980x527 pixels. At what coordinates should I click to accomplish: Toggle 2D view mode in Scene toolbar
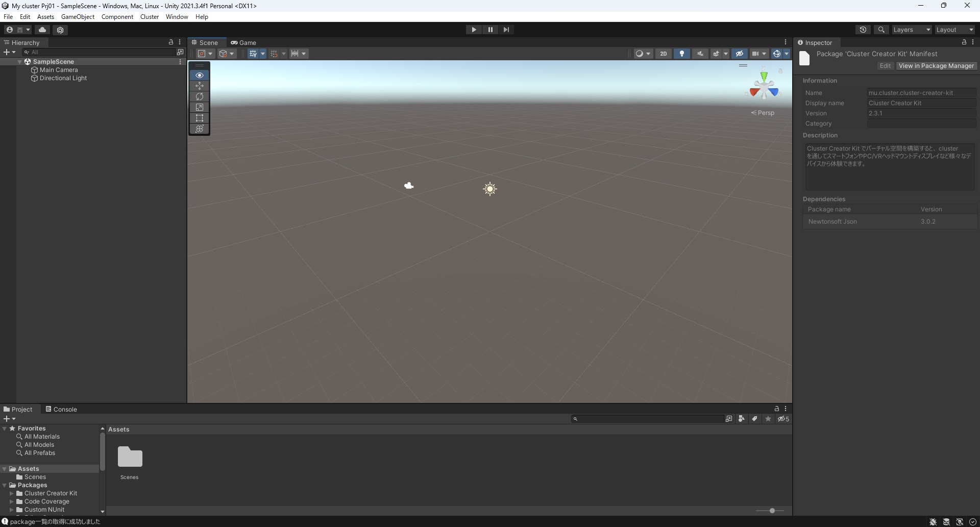tap(664, 53)
